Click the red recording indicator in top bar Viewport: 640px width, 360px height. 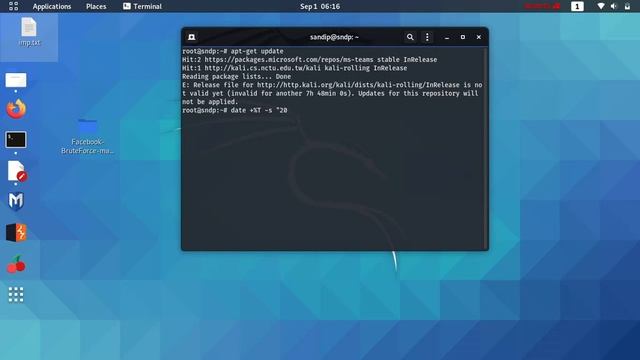click(542, 6)
